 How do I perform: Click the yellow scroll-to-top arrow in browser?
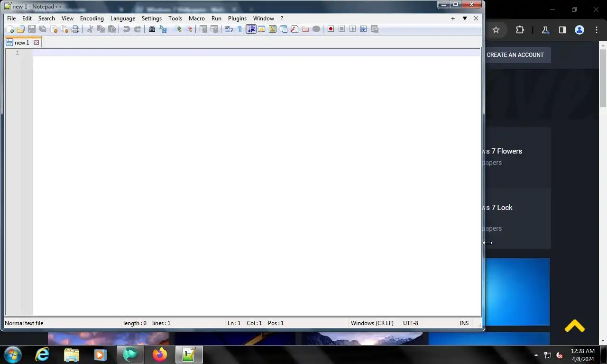(x=574, y=326)
